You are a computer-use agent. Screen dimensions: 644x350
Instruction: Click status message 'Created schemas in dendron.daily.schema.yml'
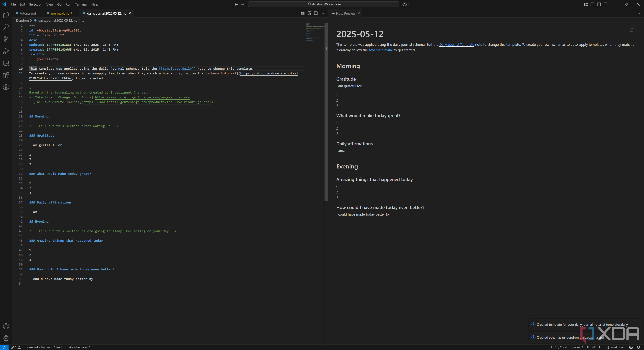58,347
